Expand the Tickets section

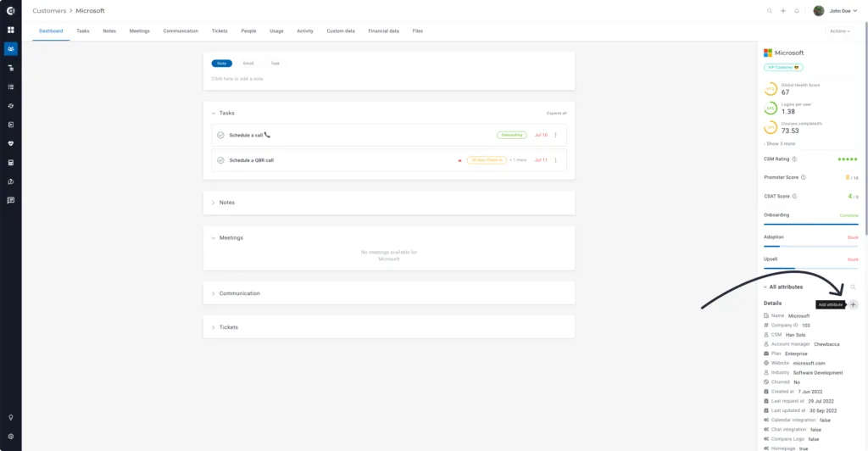coord(213,327)
